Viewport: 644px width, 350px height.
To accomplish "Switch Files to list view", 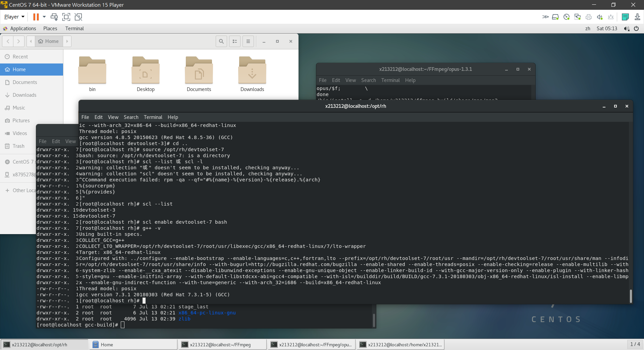I will coord(235,41).
